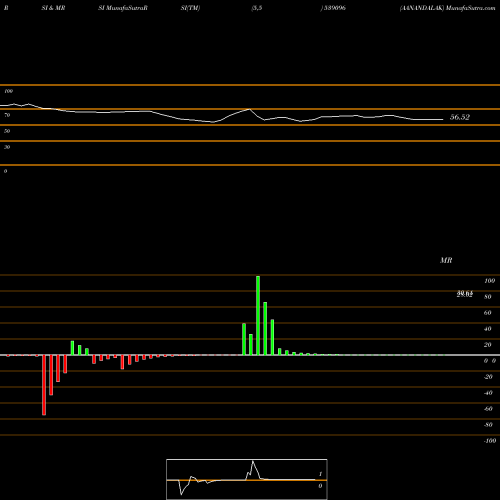Screen dimensions: 500x500
Task: Click the SI MunafaSutraR header text
Action: click(123, 8)
